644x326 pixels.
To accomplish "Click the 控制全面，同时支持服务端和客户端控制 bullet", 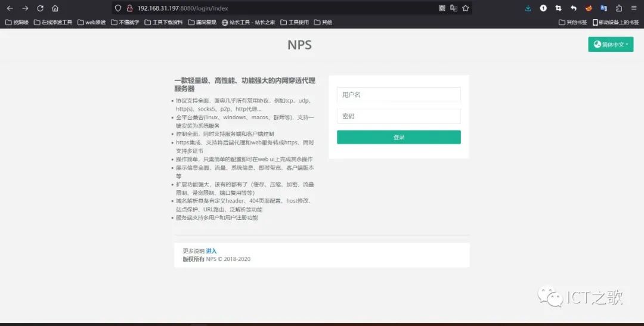I will [225, 134].
